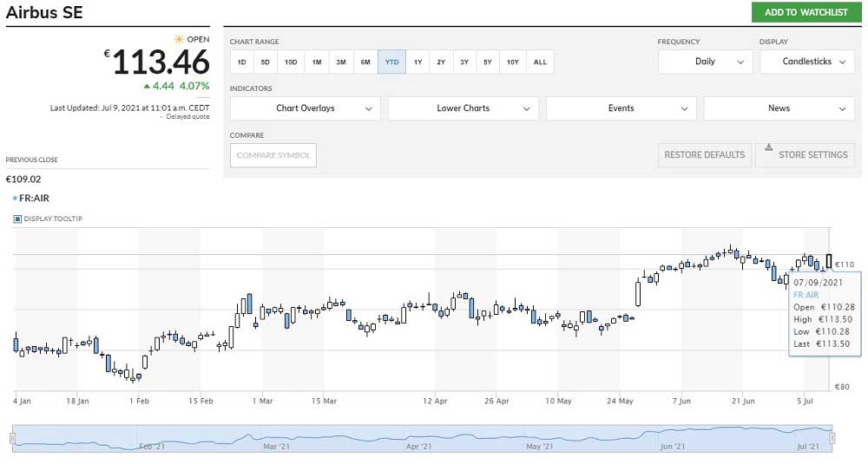Expand the Events dropdown
This screenshot has height=464, width=868.
(621, 108)
